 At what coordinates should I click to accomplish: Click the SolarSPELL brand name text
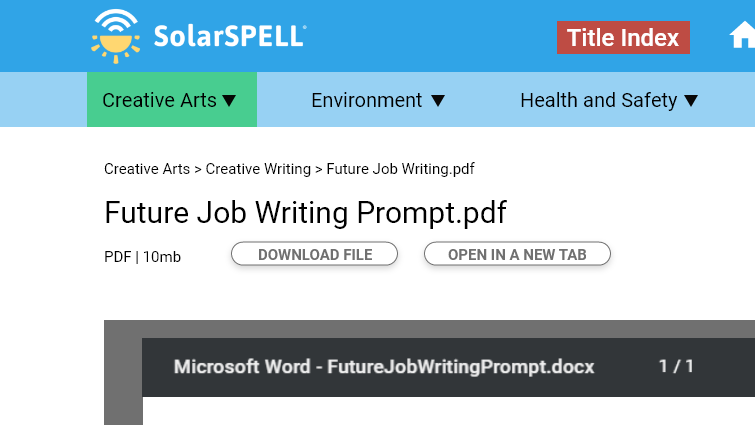(x=230, y=36)
